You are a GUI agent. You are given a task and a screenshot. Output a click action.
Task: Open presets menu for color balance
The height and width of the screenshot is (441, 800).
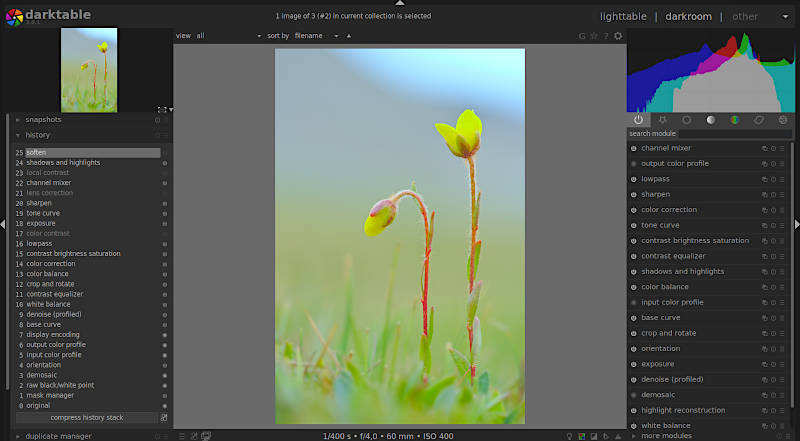(x=782, y=287)
